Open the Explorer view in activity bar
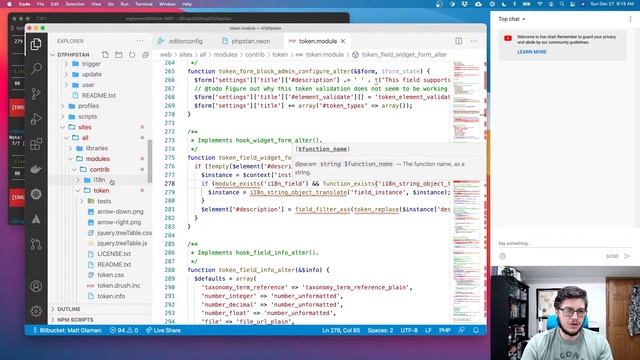 [x=36, y=44]
